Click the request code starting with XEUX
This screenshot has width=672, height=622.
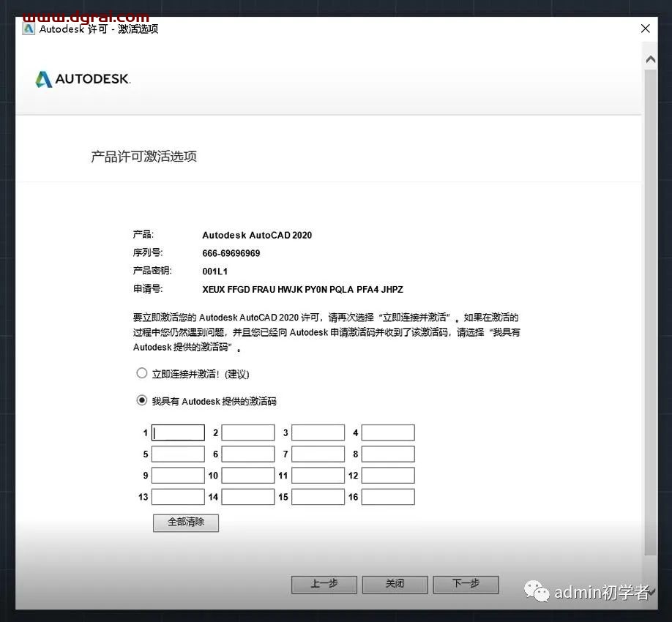pos(302,290)
